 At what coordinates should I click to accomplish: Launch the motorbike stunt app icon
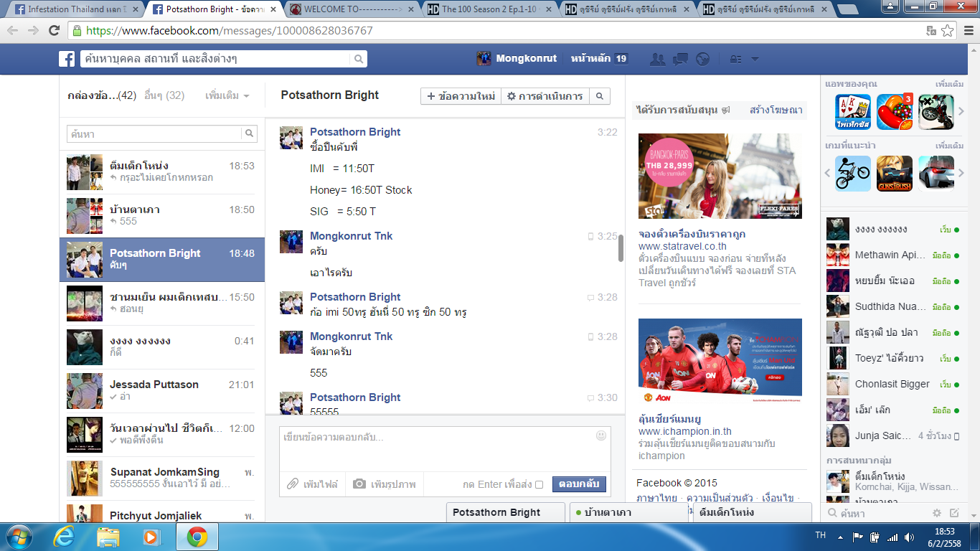936,112
